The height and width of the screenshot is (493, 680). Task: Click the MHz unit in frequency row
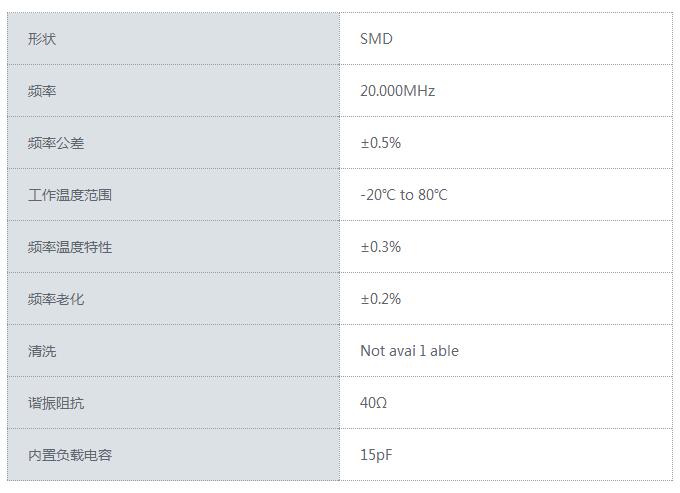pyautogui.click(x=419, y=91)
